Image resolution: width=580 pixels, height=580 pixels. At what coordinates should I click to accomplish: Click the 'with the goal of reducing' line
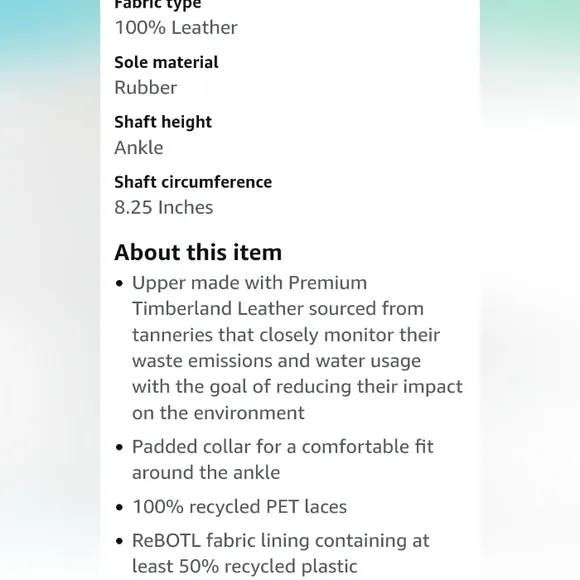click(297, 387)
